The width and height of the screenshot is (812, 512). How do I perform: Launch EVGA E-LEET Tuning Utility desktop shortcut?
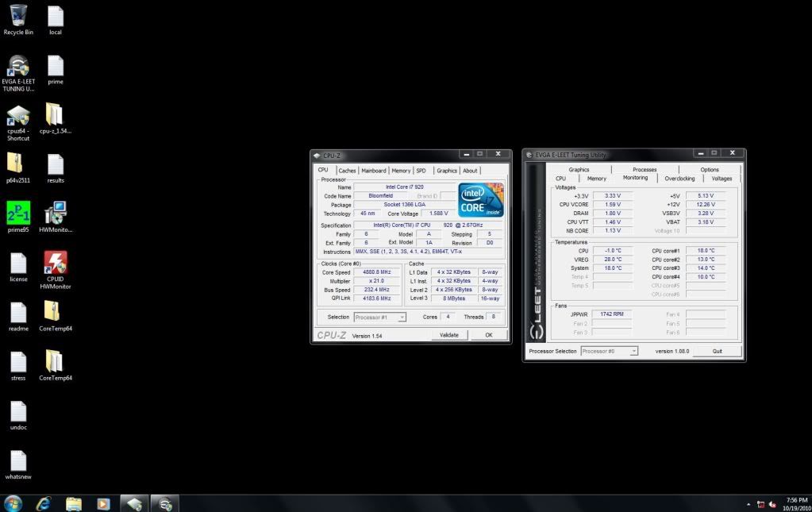click(18, 73)
